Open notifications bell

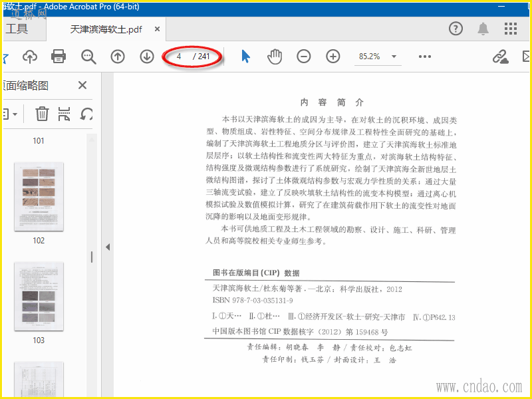[483, 29]
